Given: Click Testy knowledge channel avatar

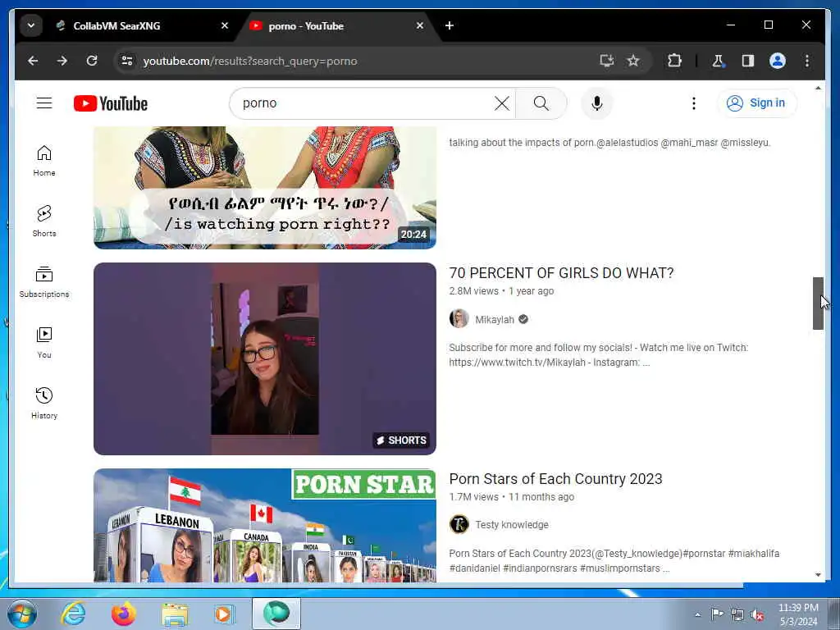Looking at the screenshot, I should tap(459, 524).
